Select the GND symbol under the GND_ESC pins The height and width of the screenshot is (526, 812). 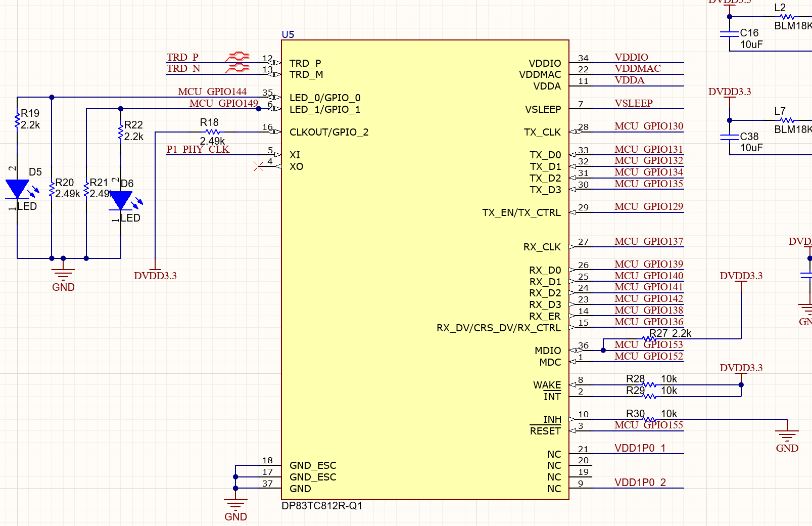[235, 507]
